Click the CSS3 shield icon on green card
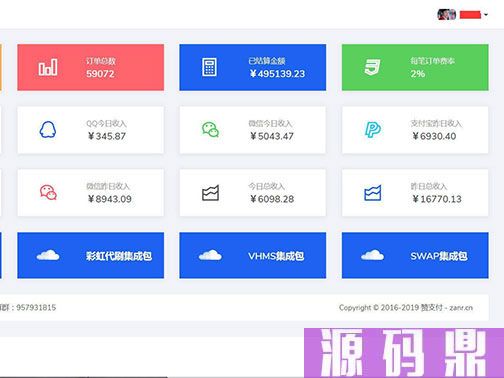 [372, 67]
